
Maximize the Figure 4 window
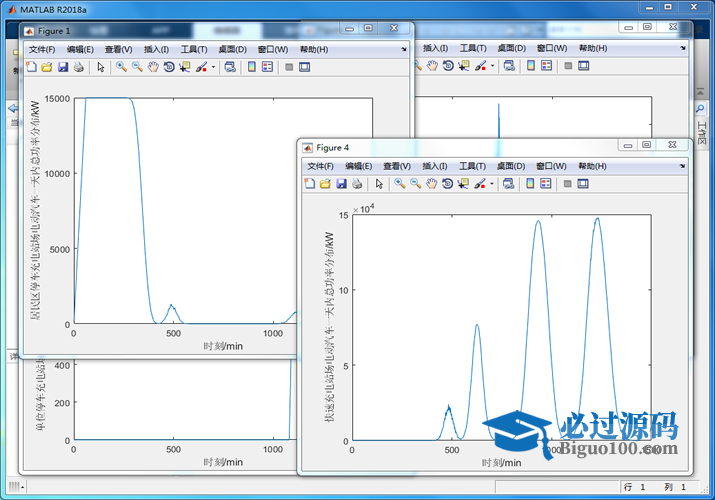(647, 144)
